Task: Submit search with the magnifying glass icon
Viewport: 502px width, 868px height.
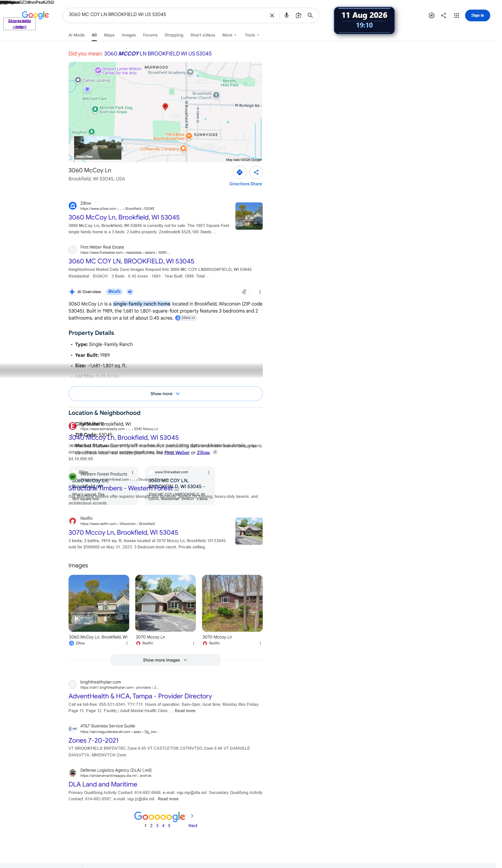Action: tap(310, 16)
